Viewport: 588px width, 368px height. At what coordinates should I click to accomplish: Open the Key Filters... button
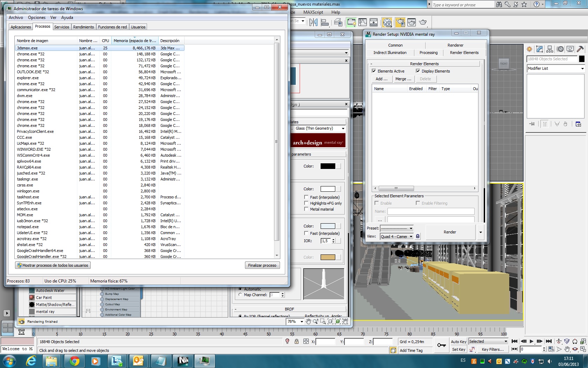(x=492, y=349)
